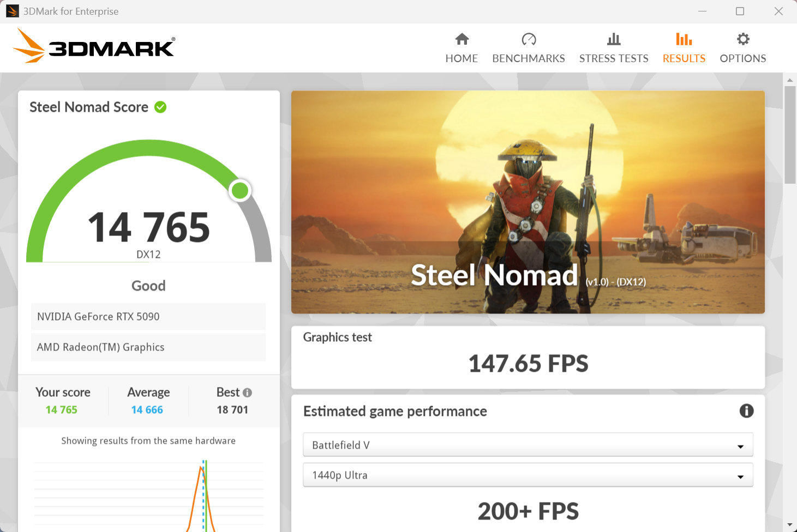
Task: Click the Estimated game performance info icon
Action: (x=747, y=411)
